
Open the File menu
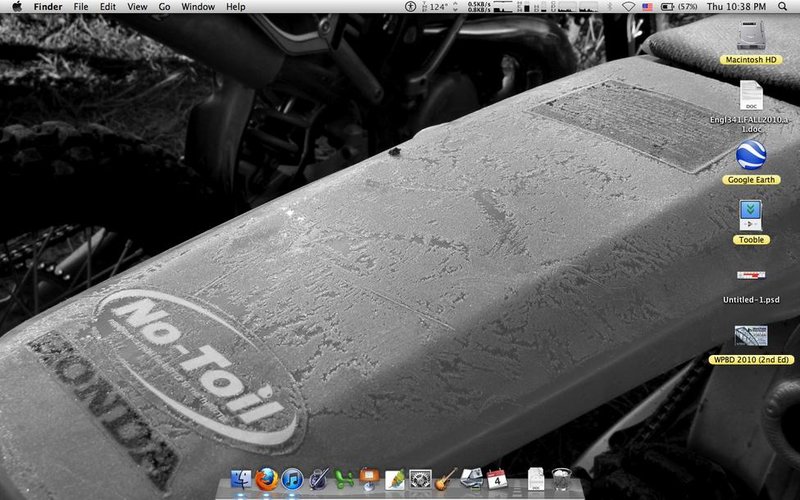[x=81, y=7]
